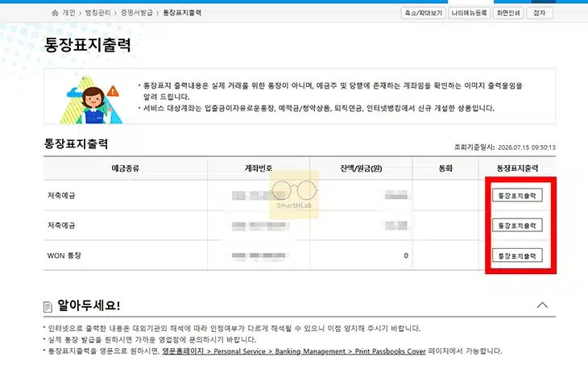The width and height of the screenshot is (588, 390).
Task: Open the 영문홈페이지 Print Passbooks Cover link
Action: click(294, 351)
